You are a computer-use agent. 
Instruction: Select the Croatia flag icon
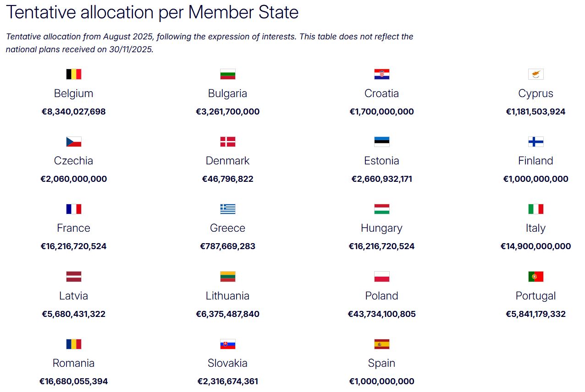pyautogui.click(x=381, y=74)
